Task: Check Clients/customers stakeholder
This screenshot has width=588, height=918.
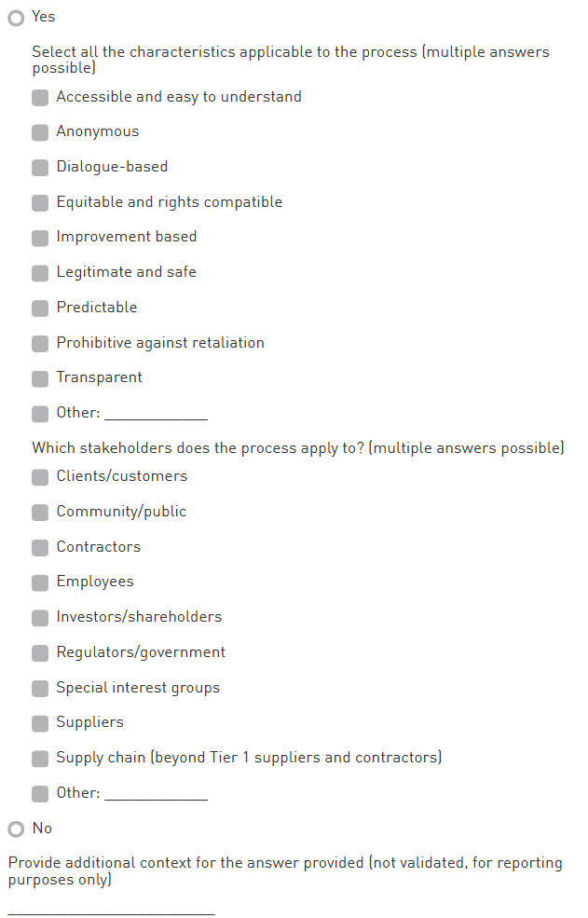Action: coord(40,477)
